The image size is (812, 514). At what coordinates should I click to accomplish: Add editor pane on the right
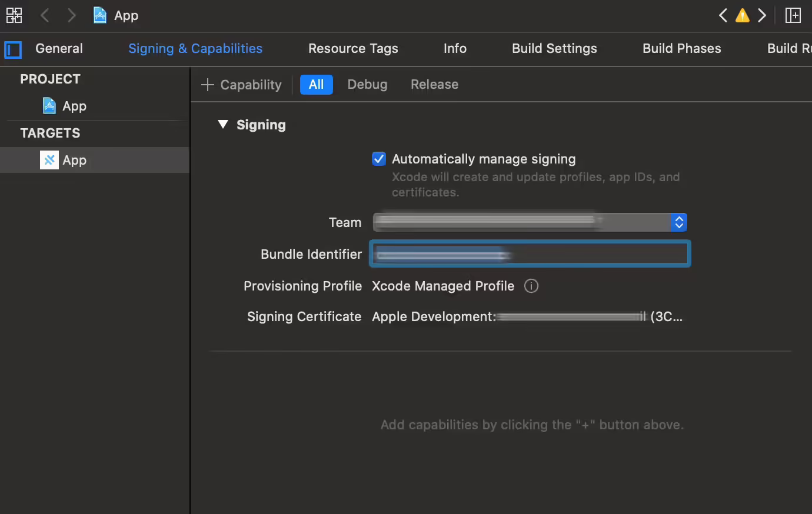pyautogui.click(x=793, y=15)
